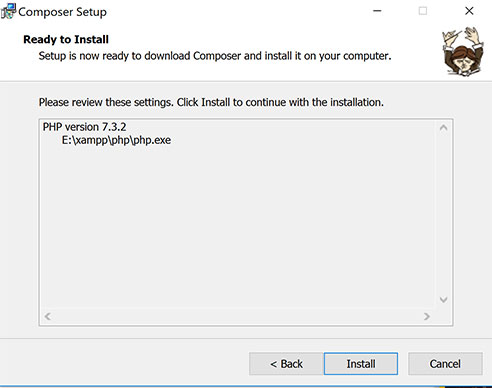Click the settings box scroll down arrow
Image resolution: width=492 pixels, height=388 pixels.
pos(443,299)
